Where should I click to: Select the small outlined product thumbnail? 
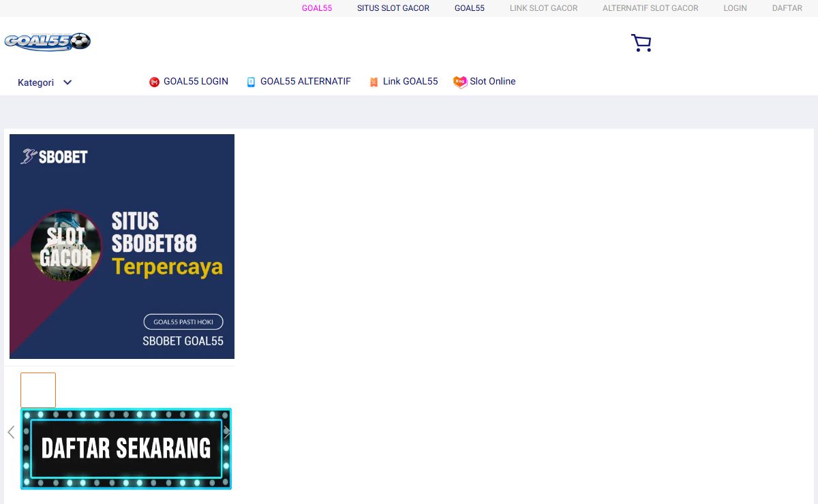point(38,390)
